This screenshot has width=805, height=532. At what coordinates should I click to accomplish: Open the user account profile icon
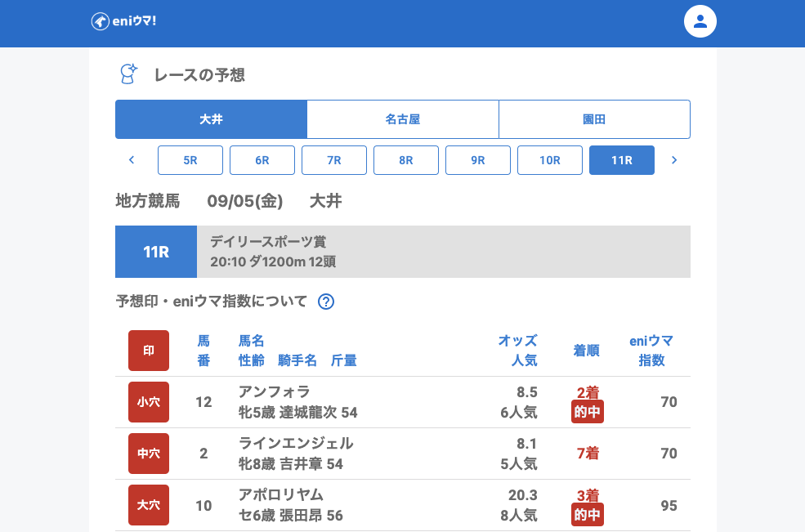pos(700,21)
